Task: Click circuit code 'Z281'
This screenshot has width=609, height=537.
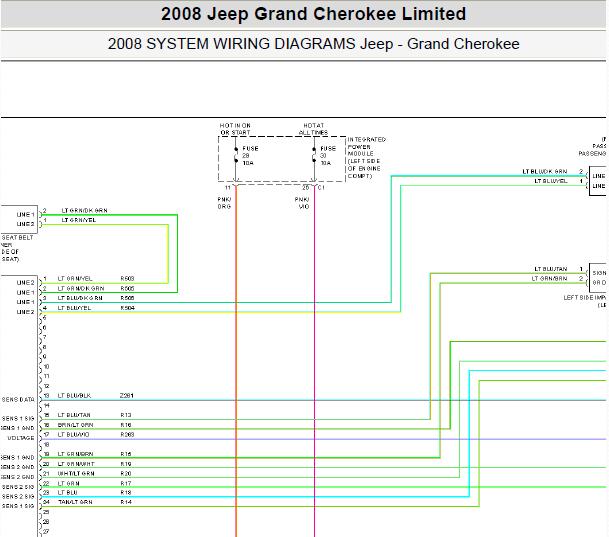Action: 127,395
